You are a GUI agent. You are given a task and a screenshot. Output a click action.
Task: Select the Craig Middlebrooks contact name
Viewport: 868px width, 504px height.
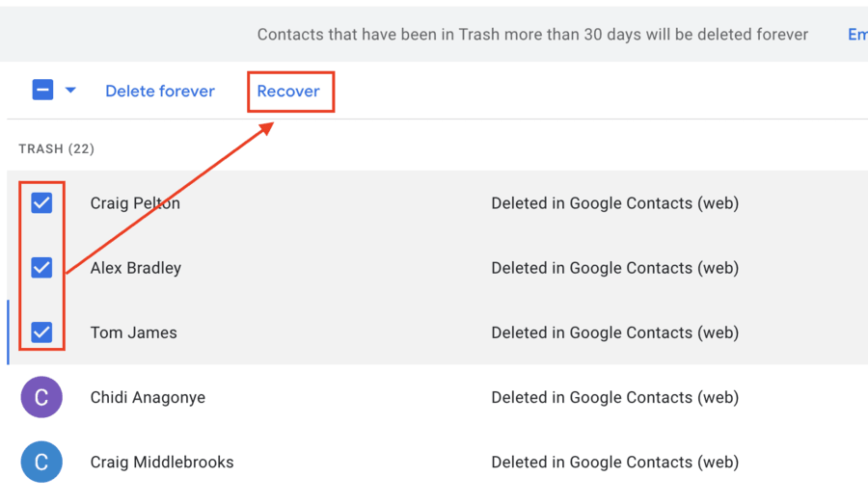pyautogui.click(x=162, y=462)
